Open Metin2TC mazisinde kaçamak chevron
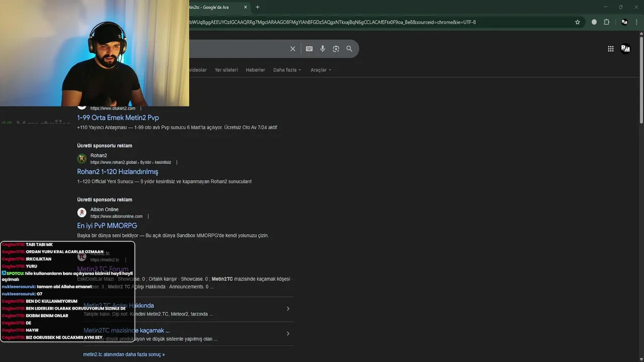644x362 pixels. tap(288, 334)
